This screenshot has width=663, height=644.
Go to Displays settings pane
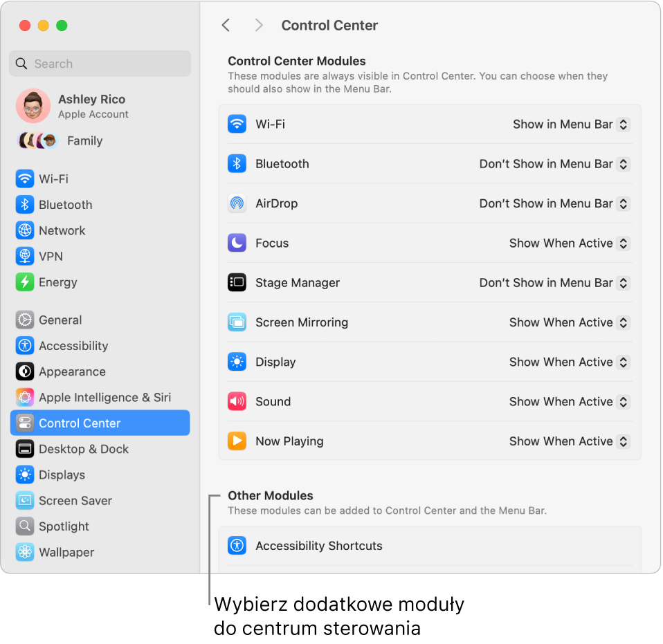(100, 475)
